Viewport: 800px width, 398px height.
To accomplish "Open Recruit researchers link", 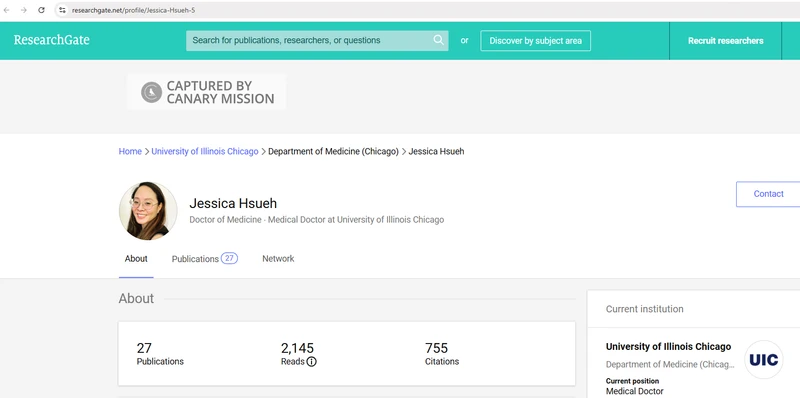I will 726,41.
